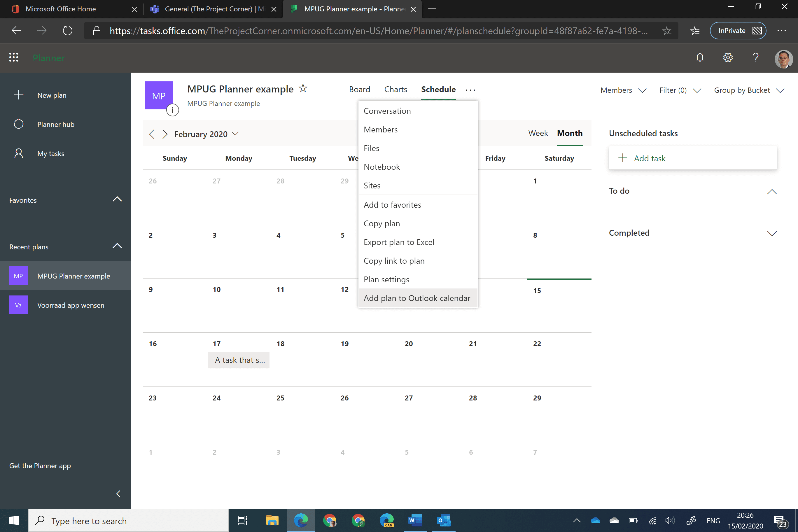The width and height of the screenshot is (798, 532).
Task: Go to next month arrow
Action: coord(165,134)
